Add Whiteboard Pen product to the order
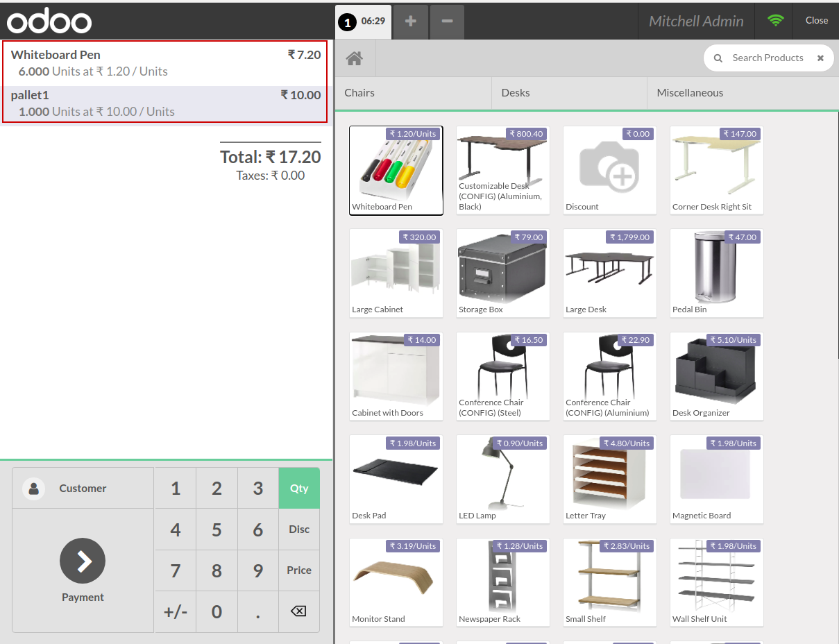Viewport: 839px width, 644px height. (x=396, y=171)
